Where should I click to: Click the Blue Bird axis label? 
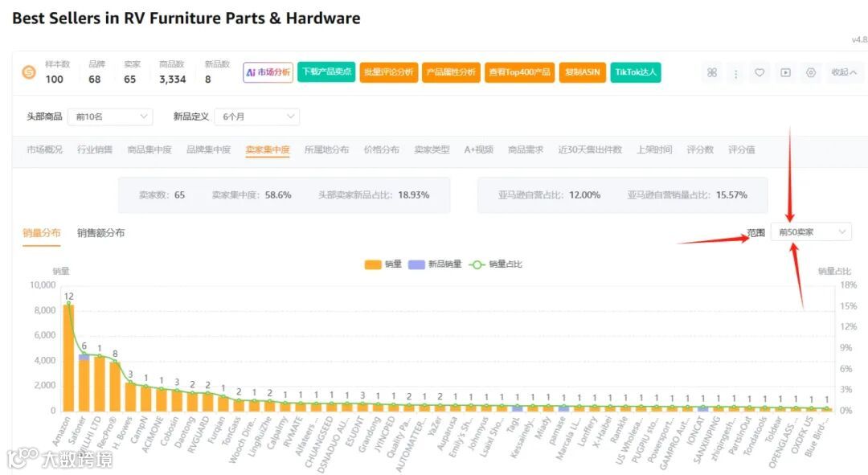coord(817,436)
